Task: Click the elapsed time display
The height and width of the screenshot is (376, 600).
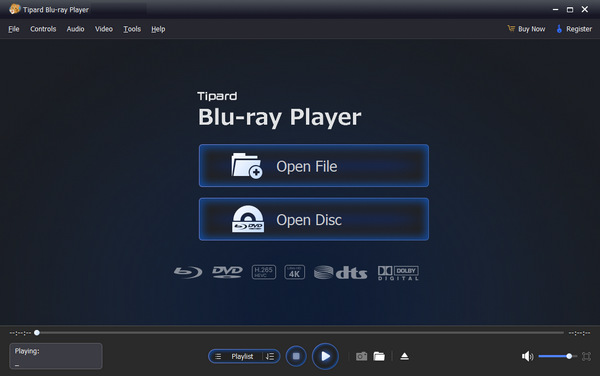Action: tap(20, 333)
